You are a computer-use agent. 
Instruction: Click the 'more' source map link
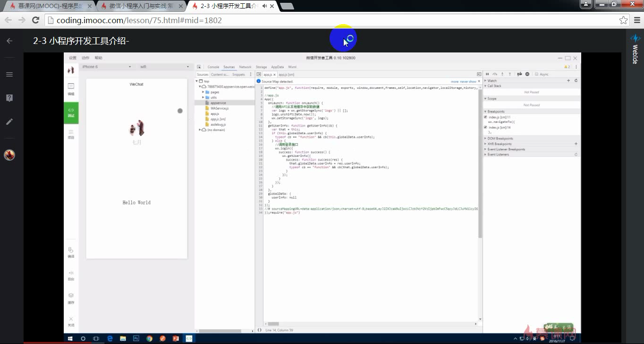(455, 81)
